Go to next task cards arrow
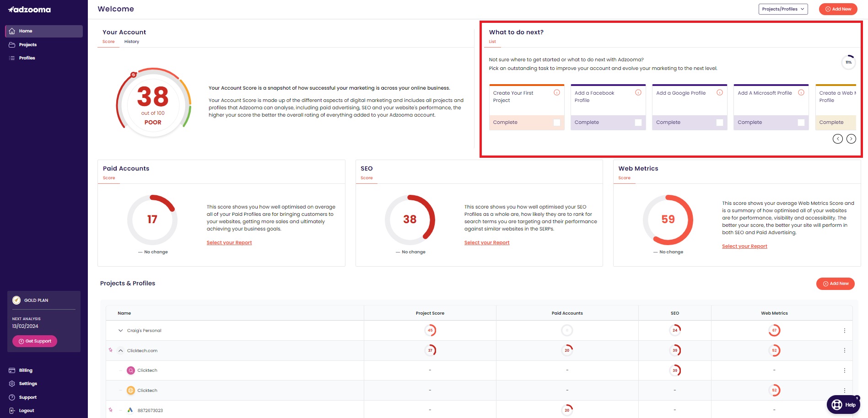Screen dimensions: 868x418 [851, 139]
